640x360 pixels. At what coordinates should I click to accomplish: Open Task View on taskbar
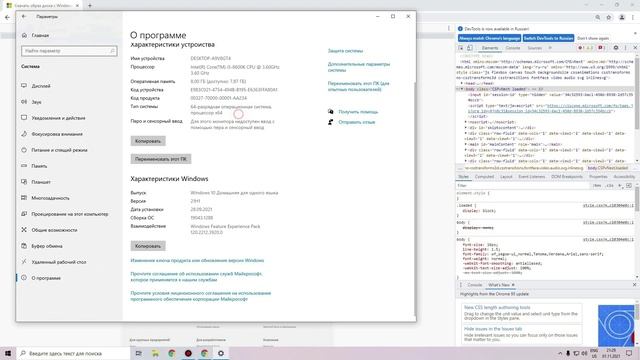[138, 353]
